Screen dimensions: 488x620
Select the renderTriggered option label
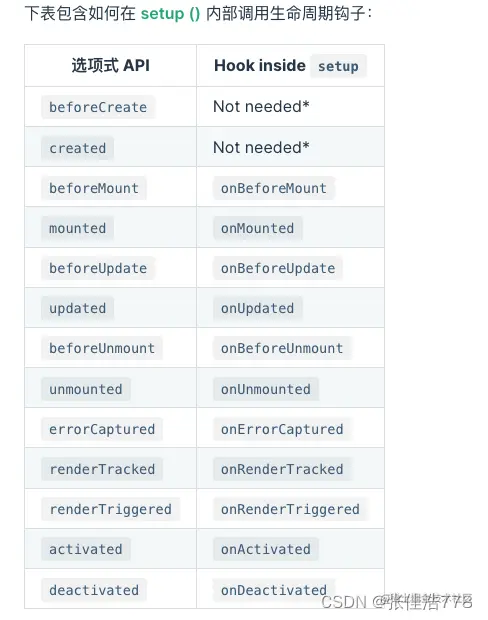pyautogui.click(x=110, y=509)
